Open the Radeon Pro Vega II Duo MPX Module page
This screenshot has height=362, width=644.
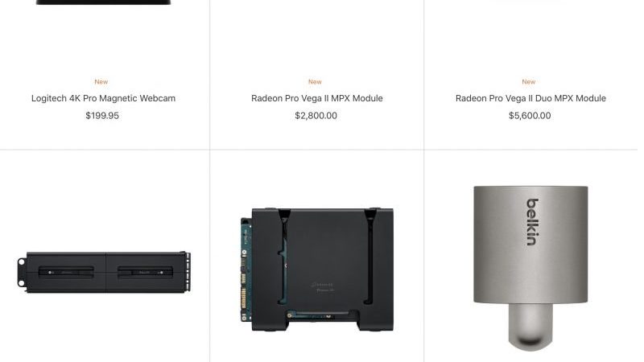coord(530,98)
